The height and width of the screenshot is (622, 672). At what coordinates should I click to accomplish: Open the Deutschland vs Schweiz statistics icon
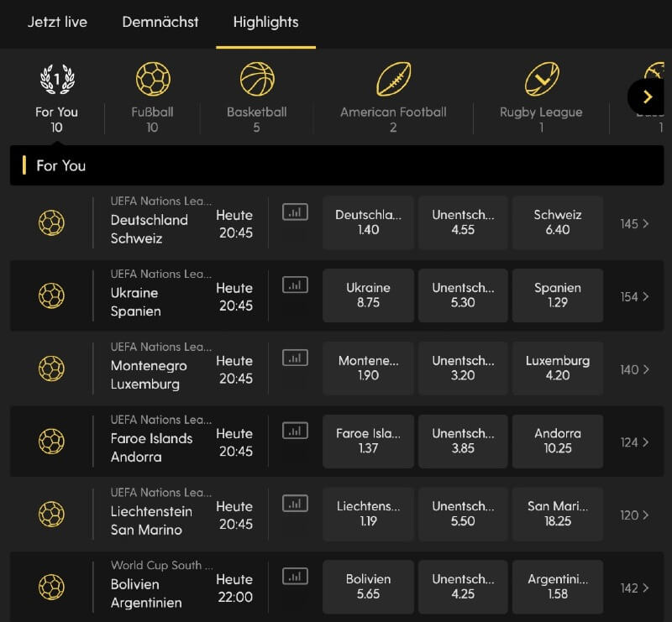point(295,212)
